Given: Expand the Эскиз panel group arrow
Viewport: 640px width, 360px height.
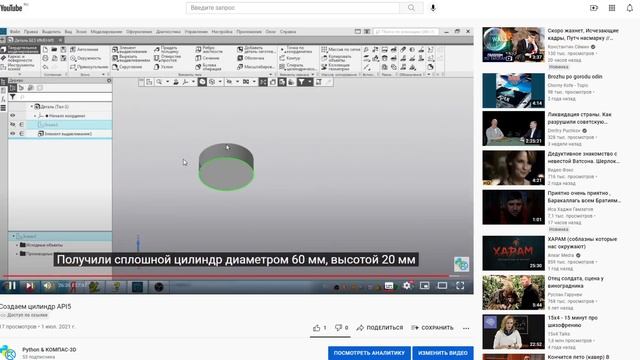Looking at the screenshot, I should tap(103, 75).
